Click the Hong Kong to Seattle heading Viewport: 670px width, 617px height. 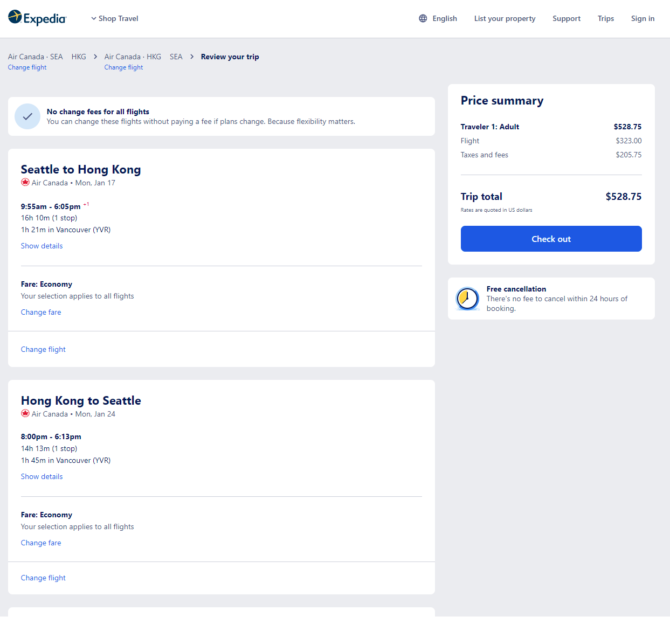tap(81, 401)
